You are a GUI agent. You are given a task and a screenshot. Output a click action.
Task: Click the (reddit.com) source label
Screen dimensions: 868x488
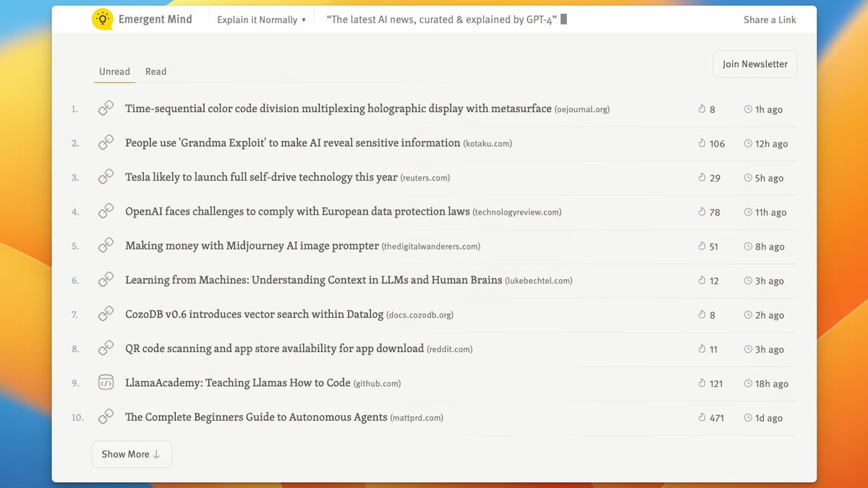(x=450, y=349)
